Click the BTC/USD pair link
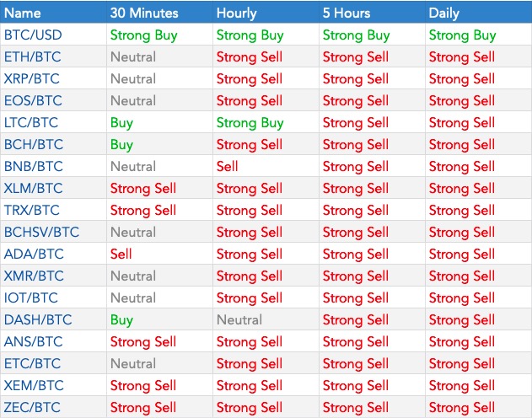 34,35
